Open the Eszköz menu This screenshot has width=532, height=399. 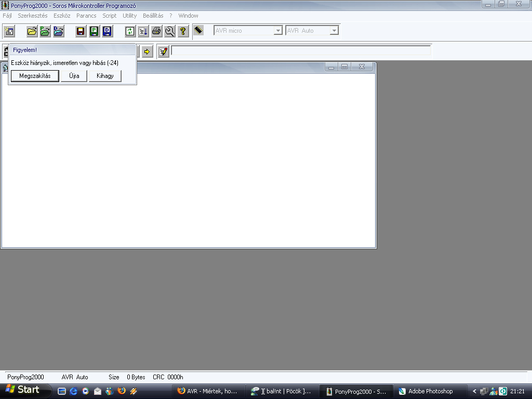click(62, 16)
